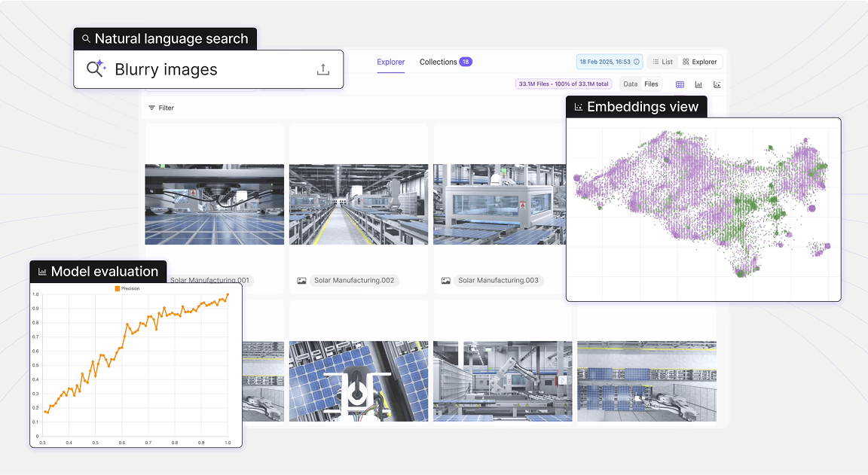
Task: Click the Precision legend label
Action: pyautogui.click(x=130, y=288)
